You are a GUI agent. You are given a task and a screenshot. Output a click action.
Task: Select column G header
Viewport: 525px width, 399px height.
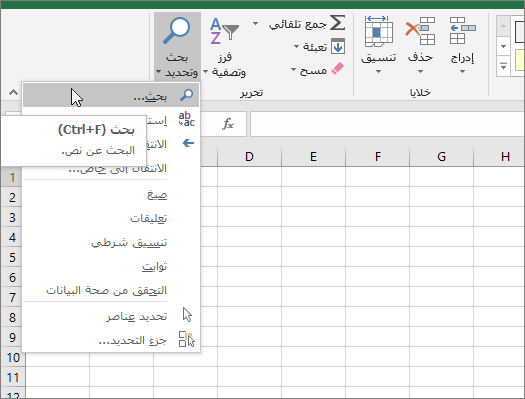[441, 156]
